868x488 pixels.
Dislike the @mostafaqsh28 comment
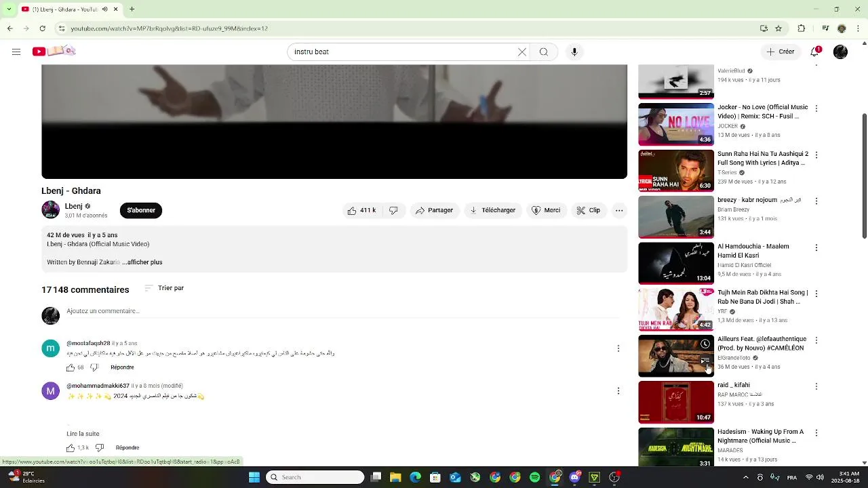coord(94,367)
